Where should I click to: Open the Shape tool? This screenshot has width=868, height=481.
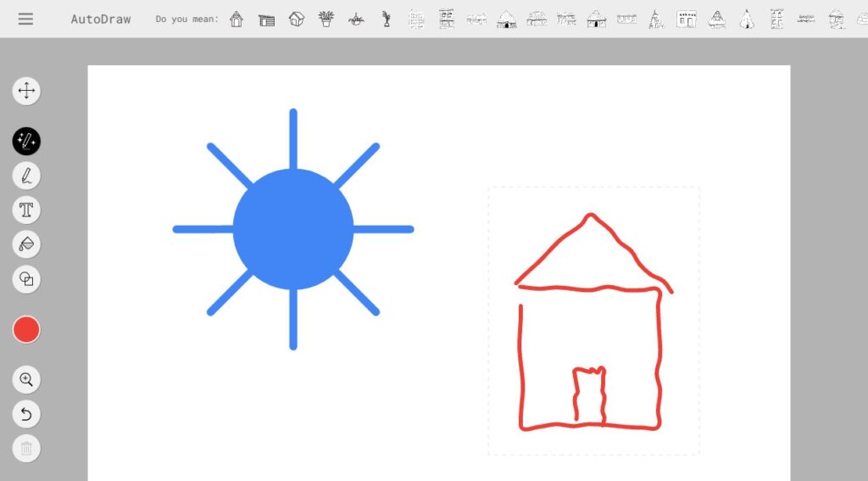pyautogui.click(x=26, y=279)
